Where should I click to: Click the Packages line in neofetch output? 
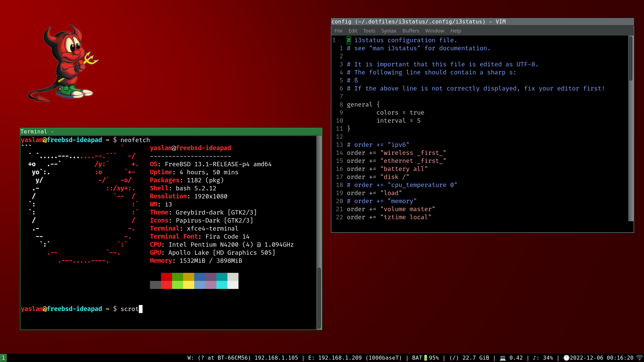point(187,180)
